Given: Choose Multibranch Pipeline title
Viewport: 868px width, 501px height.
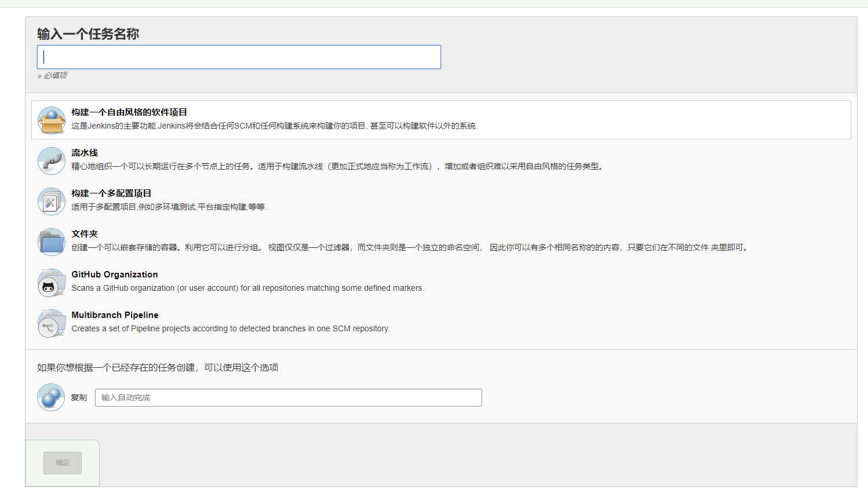Looking at the screenshot, I should (115, 315).
